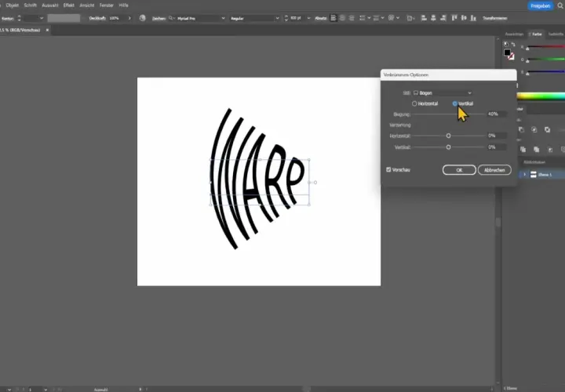Open the Ansicht menu
Screen dimensions: 565x392
[87, 5]
